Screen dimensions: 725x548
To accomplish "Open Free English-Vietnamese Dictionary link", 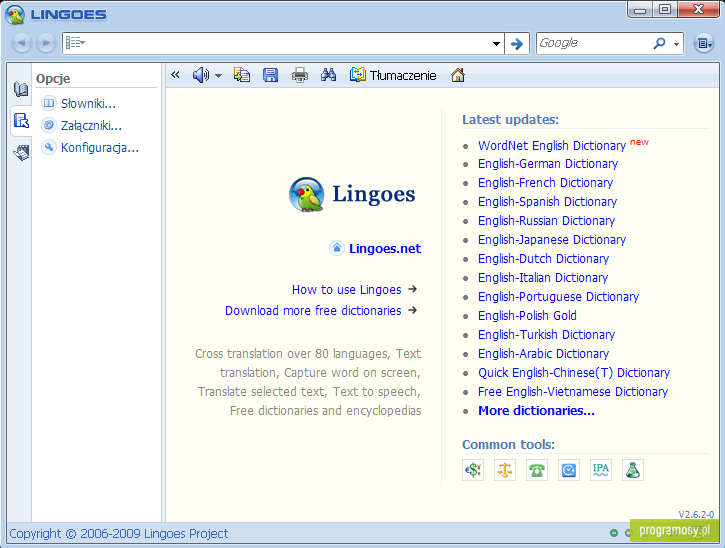I will [x=573, y=392].
